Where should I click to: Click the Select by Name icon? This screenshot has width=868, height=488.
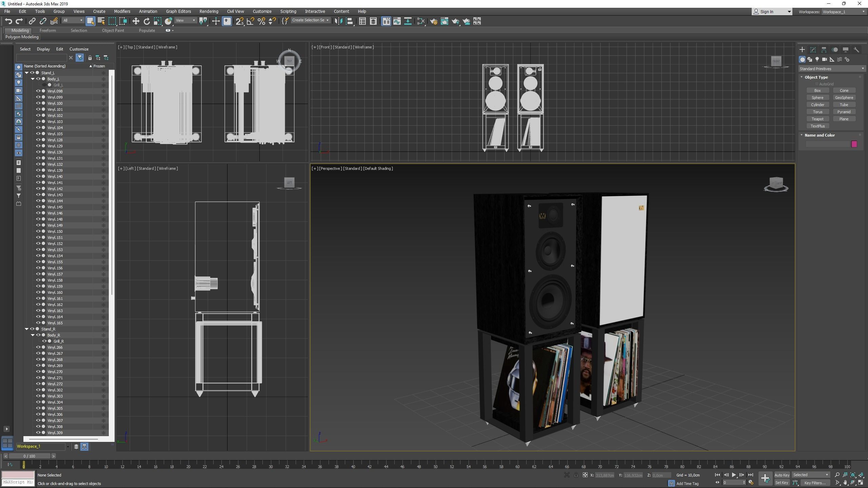point(101,21)
